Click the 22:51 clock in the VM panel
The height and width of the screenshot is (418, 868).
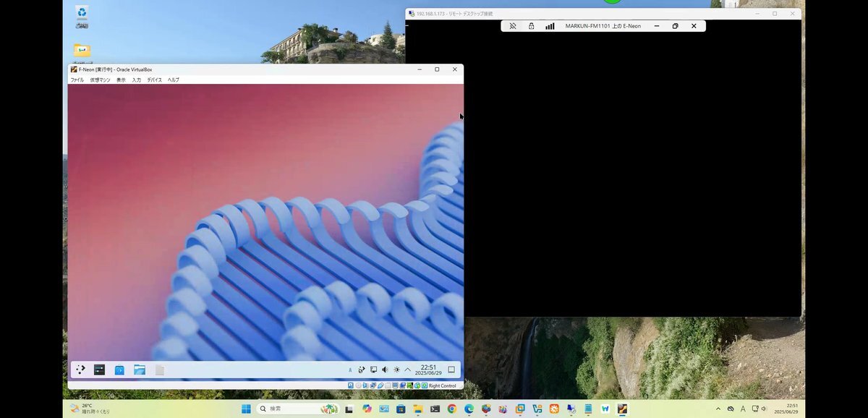(x=428, y=370)
